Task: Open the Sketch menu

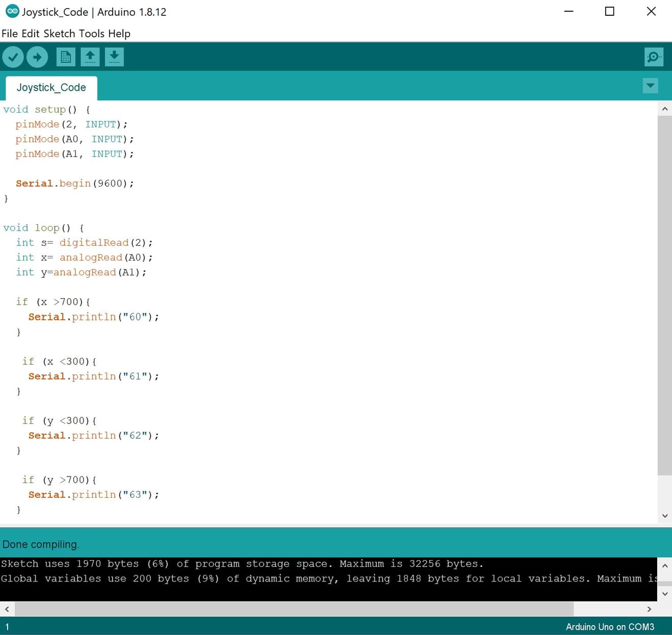Action: click(x=59, y=34)
